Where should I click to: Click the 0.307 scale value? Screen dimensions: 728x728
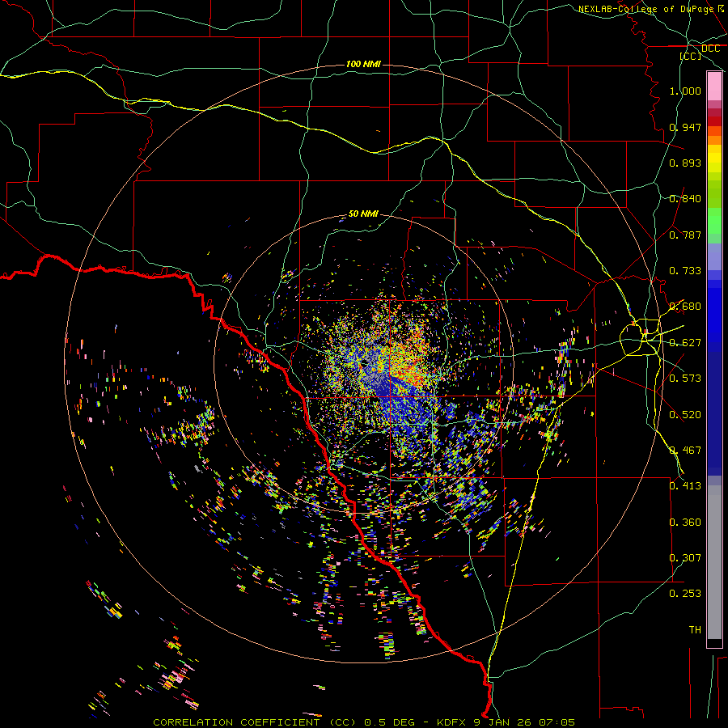[x=685, y=558]
